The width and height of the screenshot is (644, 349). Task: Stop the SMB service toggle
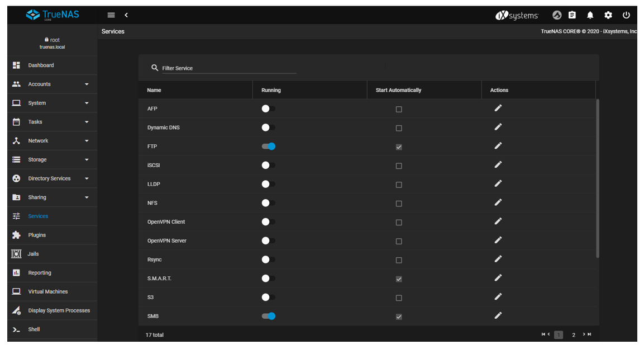(268, 316)
